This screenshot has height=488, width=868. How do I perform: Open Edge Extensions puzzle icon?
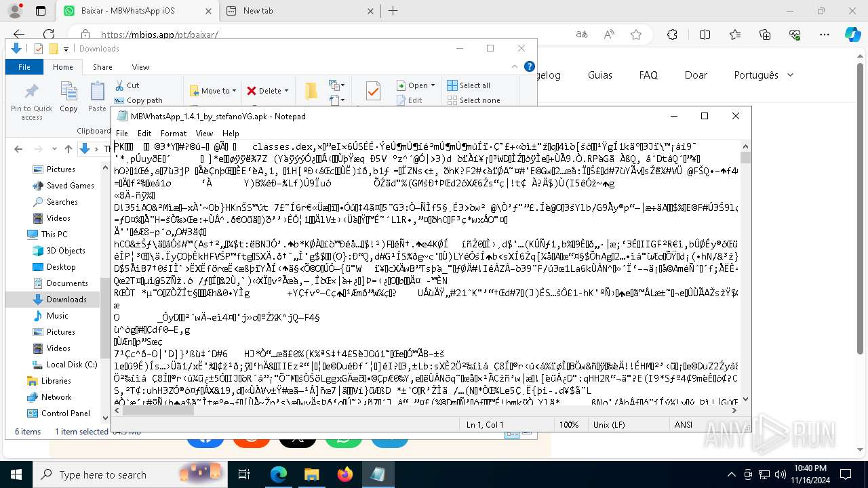672,35
